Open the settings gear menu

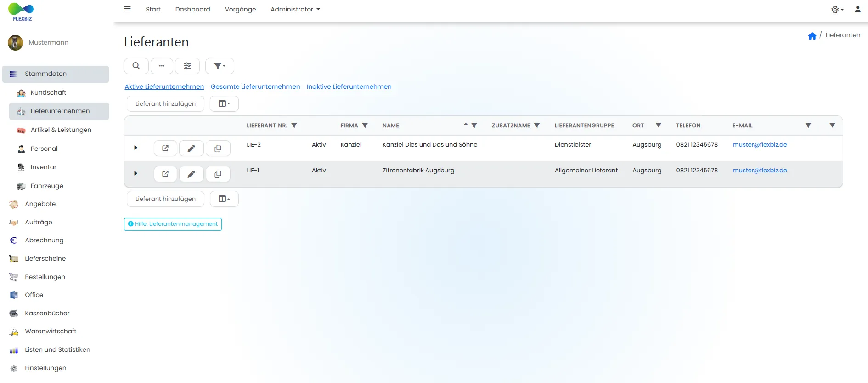tap(837, 10)
